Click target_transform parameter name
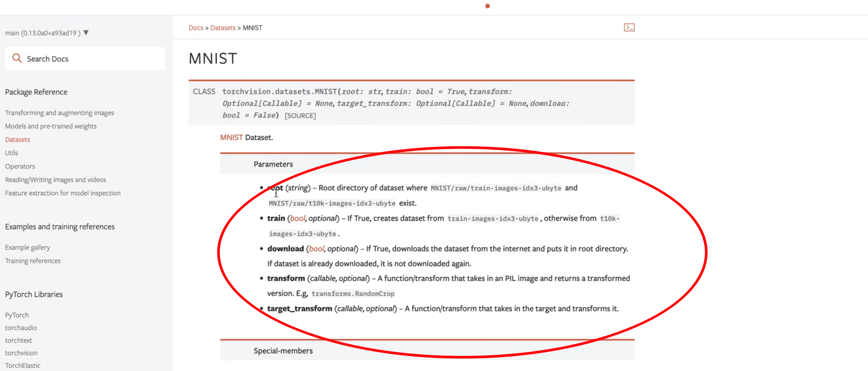This screenshot has width=868, height=371. point(300,309)
